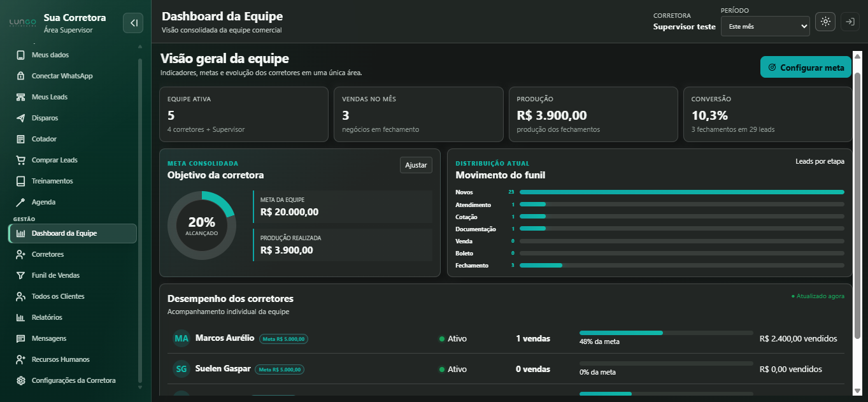
Task: Click the logout icon in top bar
Action: pyautogui.click(x=850, y=22)
